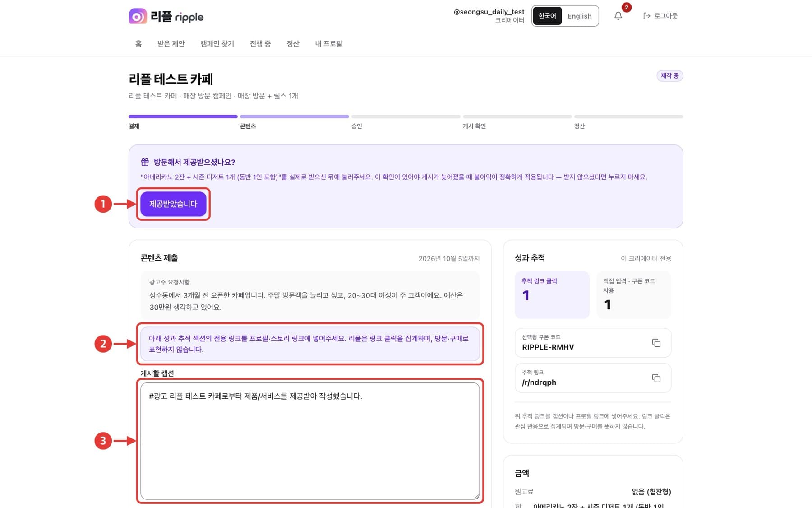The width and height of the screenshot is (812, 508).
Task: Click the 크리에이터 role label
Action: [x=510, y=20]
